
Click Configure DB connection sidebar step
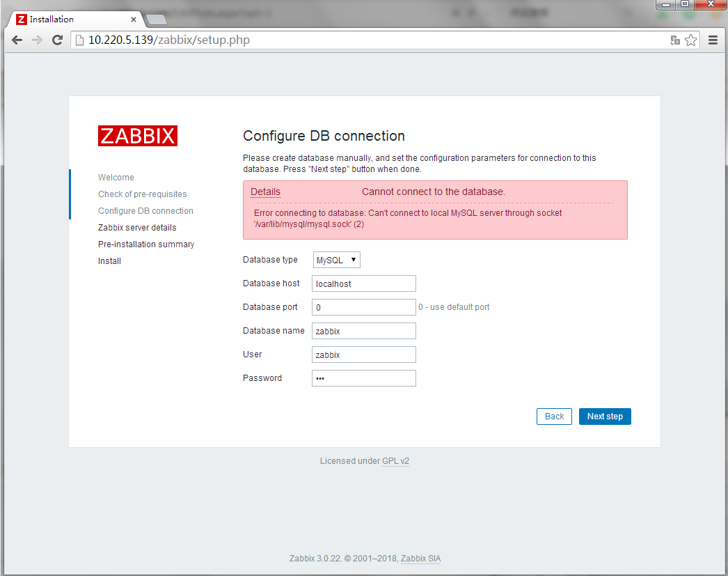pos(145,211)
